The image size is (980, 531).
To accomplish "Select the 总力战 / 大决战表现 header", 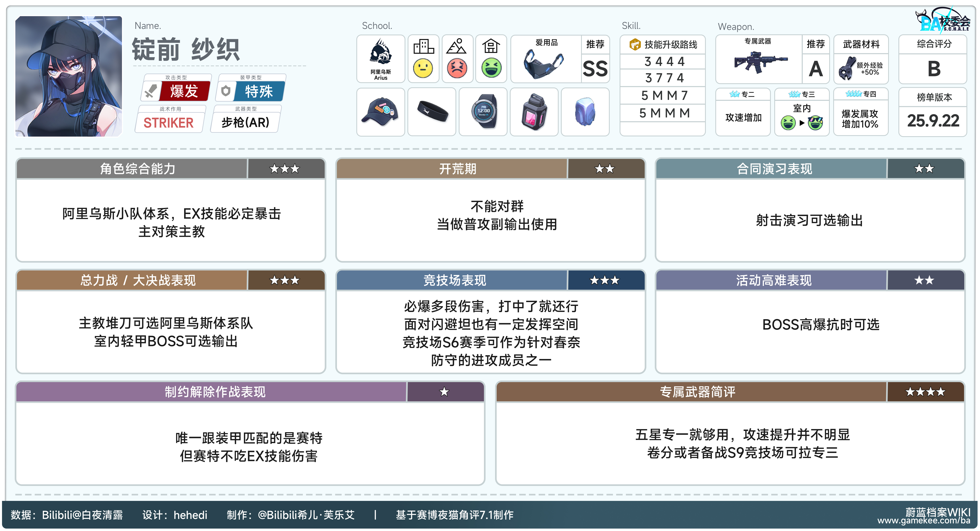I will coord(137,280).
